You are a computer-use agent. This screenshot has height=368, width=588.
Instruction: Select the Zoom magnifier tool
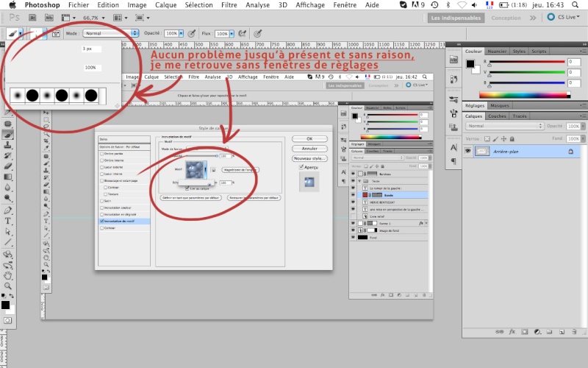coord(8,286)
